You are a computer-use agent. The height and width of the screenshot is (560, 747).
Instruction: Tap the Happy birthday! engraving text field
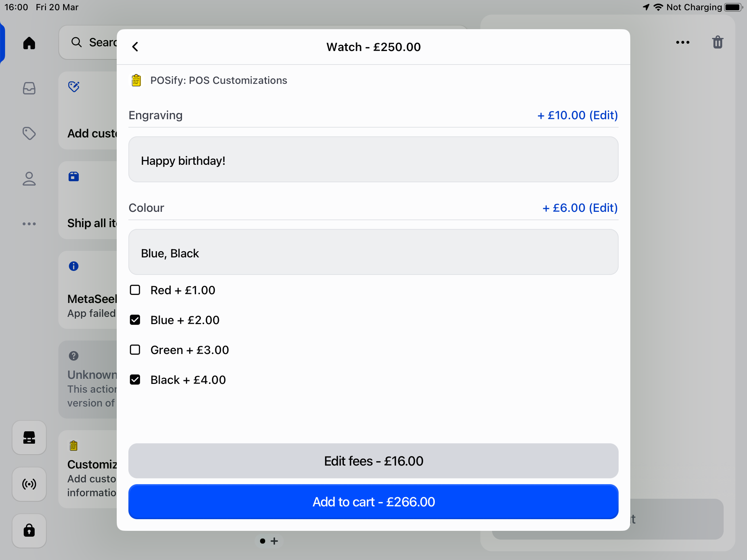point(373,159)
